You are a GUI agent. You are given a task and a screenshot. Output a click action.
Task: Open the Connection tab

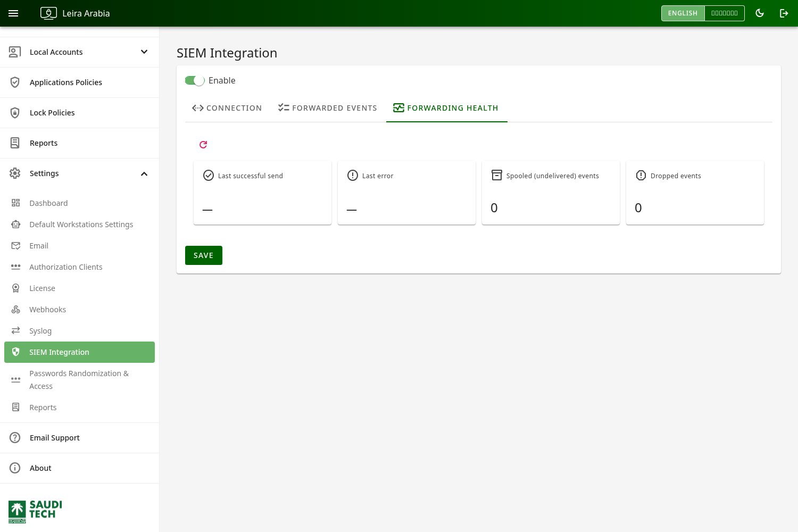click(x=227, y=108)
